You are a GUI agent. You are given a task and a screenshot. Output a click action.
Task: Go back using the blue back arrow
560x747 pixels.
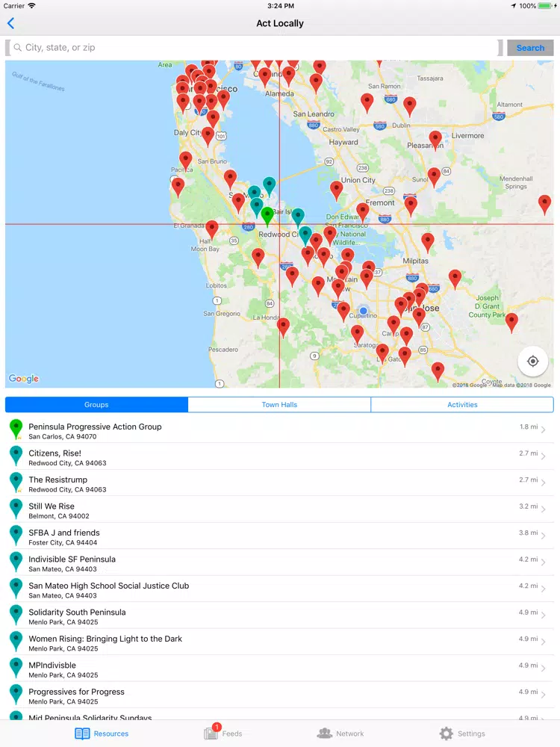pos(10,23)
